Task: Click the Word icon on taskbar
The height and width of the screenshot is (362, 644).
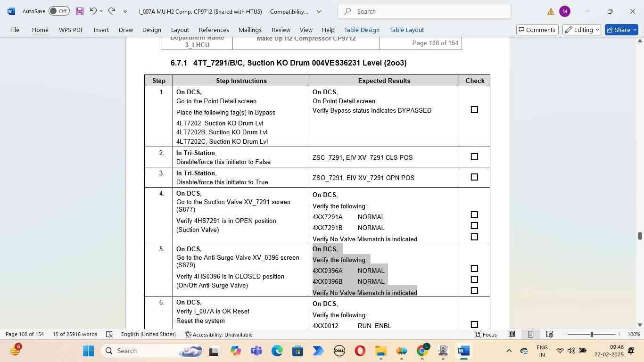Action: click(463, 351)
